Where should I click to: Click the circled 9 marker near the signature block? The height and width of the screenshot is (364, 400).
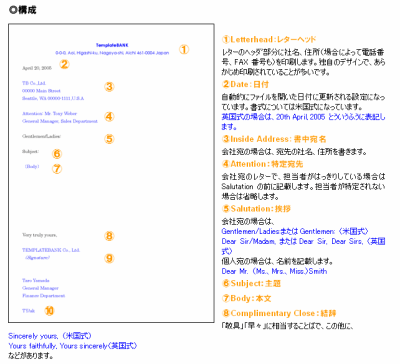109,258
